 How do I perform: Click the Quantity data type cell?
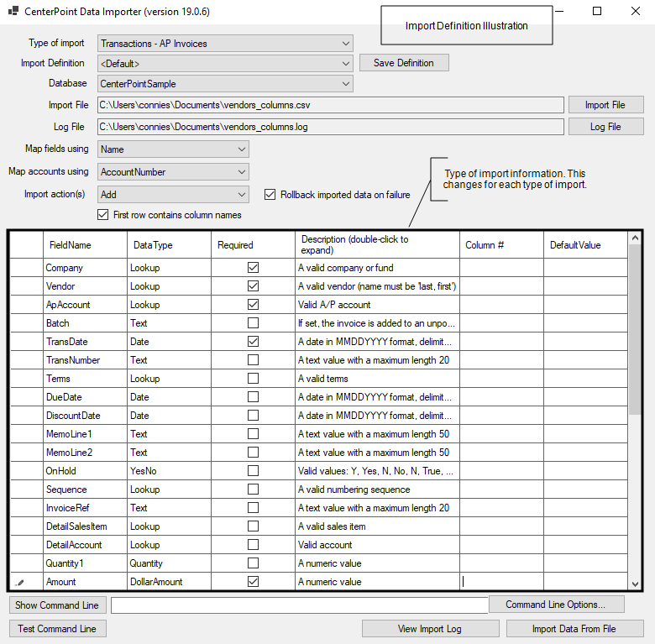click(x=169, y=563)
